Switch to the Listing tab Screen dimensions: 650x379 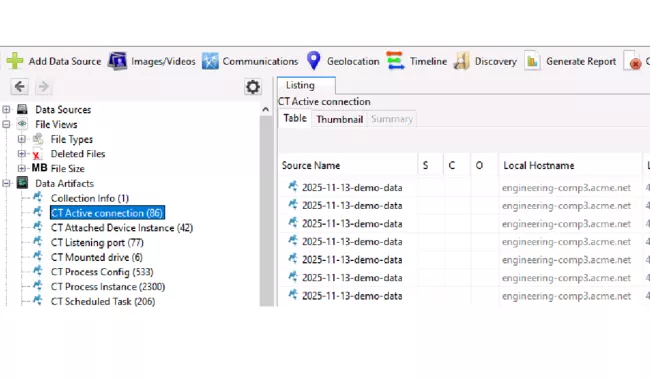[x=306, y=85]
